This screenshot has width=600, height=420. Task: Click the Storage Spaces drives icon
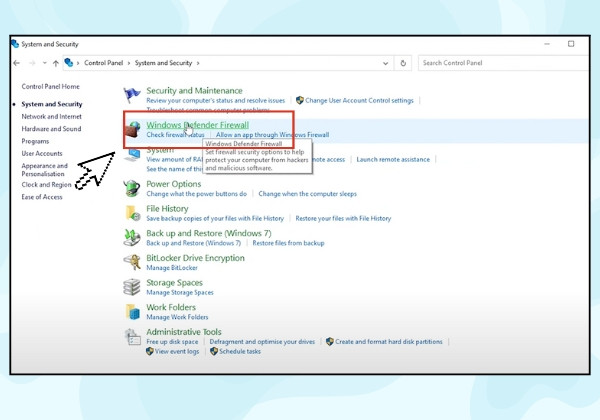coord(132,287)
